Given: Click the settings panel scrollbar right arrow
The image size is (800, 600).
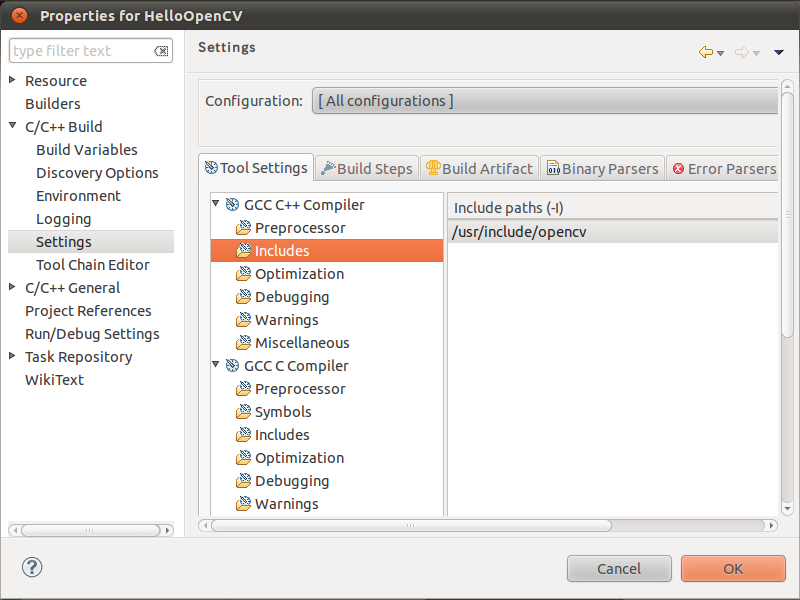Looking at the screenshot, I should pos(771,525).
